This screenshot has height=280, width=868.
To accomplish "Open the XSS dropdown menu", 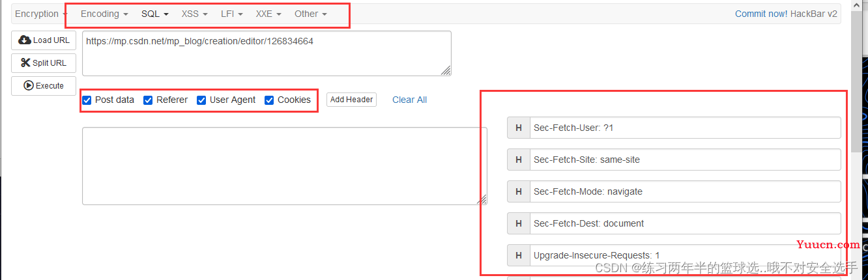I will (195, 14).
